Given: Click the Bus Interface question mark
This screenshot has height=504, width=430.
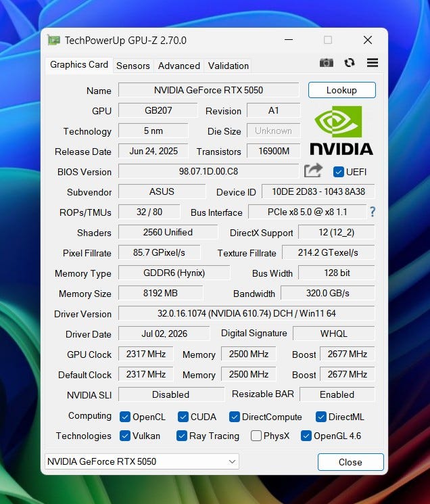Looking at the screenshot, I should coord(373,212).
